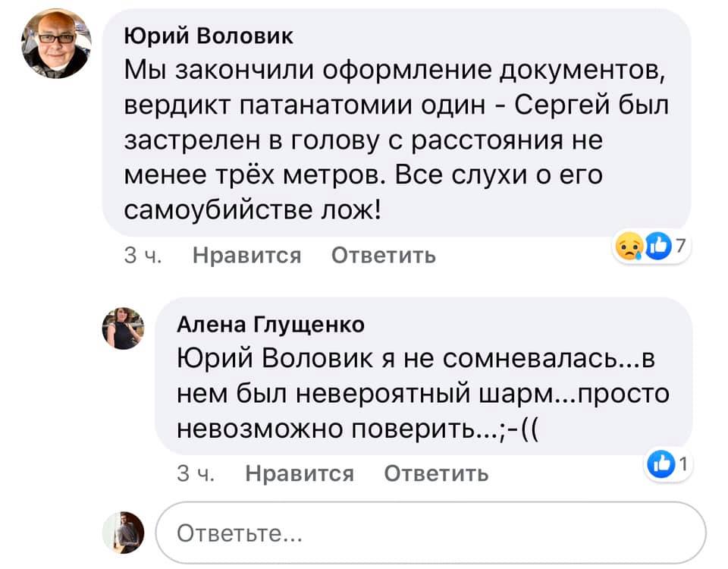Select Алена's comment bubble mentioning невероятный шарм
The height and width of the screenshot is (569, 728).
pyautogui.click(x=423, y=376)
